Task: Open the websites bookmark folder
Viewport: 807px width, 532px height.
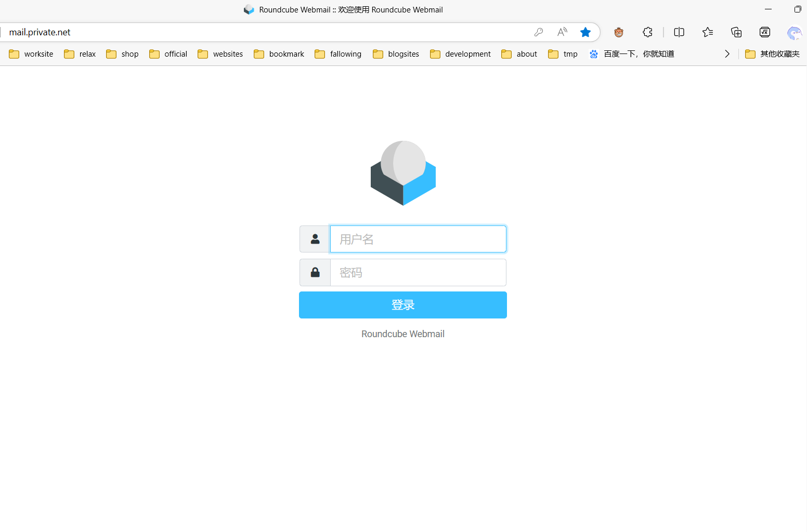Action: pos(220,54)
